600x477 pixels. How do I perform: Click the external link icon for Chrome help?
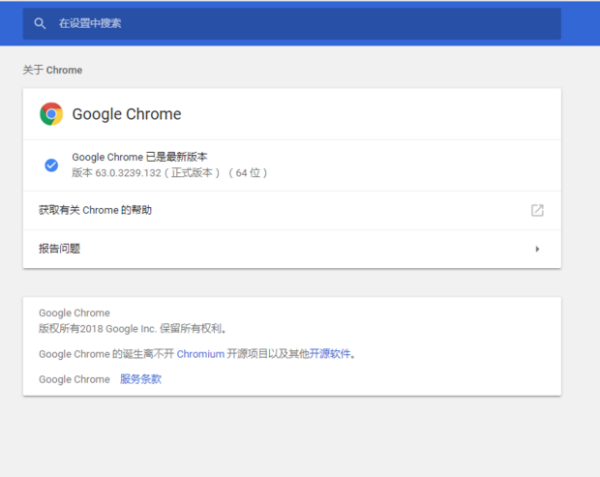pyautogui.click(x=537, y=210)
